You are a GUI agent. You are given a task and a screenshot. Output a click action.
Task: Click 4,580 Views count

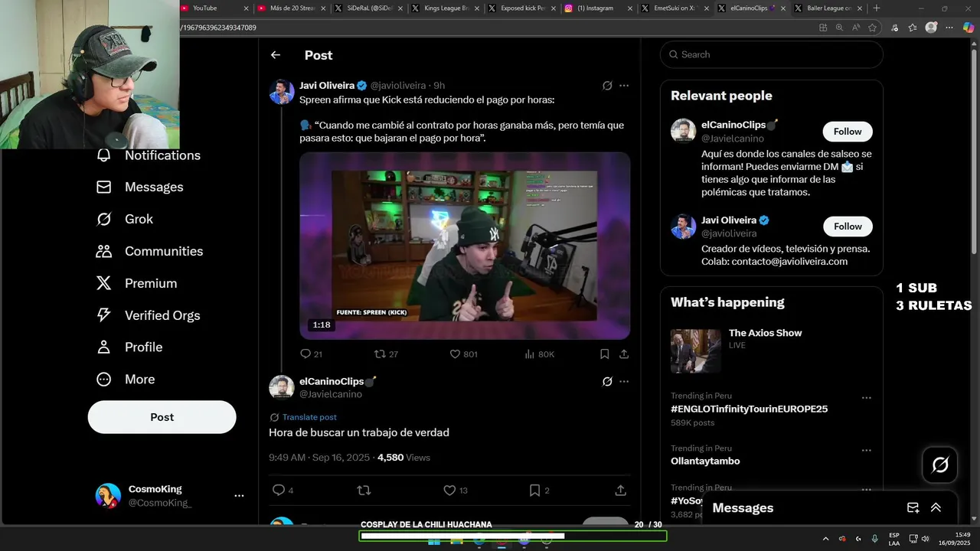pyautogui.click(x=403, y=458)
